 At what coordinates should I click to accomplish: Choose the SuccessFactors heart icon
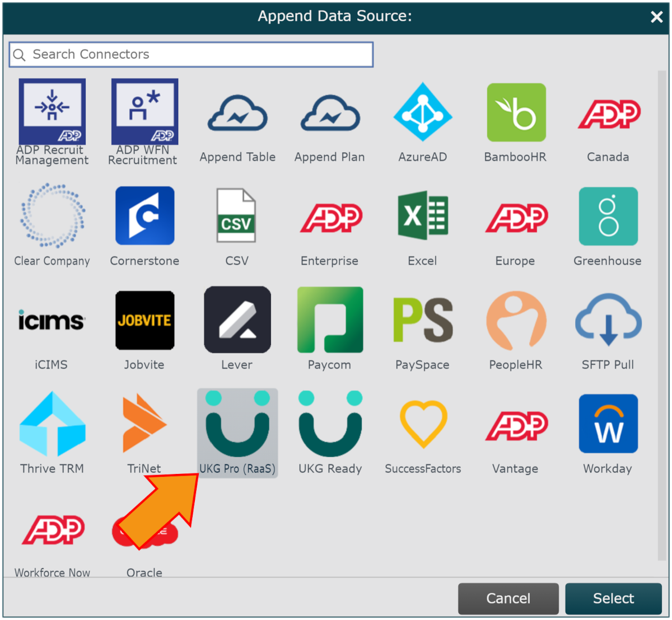(423, 424)
